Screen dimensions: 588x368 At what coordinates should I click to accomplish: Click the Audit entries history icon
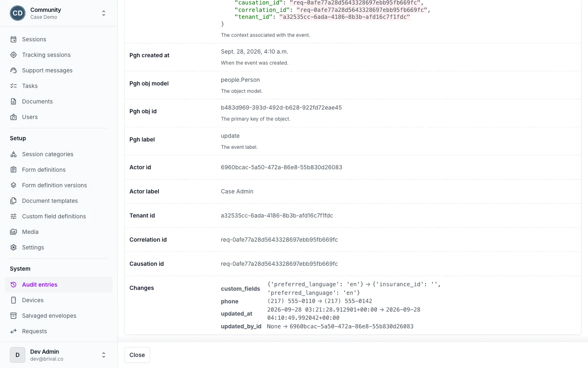[x=13, y=285]
